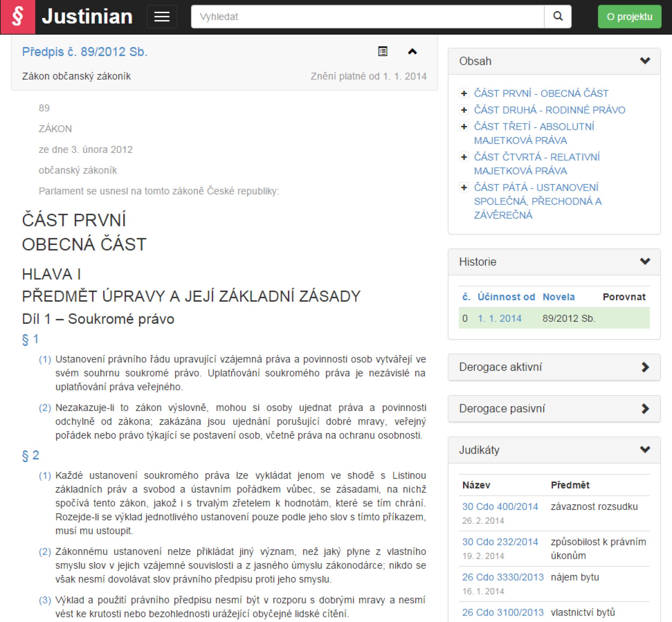Screen dimensions: 672x622
Task: Expand ČÁST PRVNÍ with the plus icon
Action: point(464,93)
